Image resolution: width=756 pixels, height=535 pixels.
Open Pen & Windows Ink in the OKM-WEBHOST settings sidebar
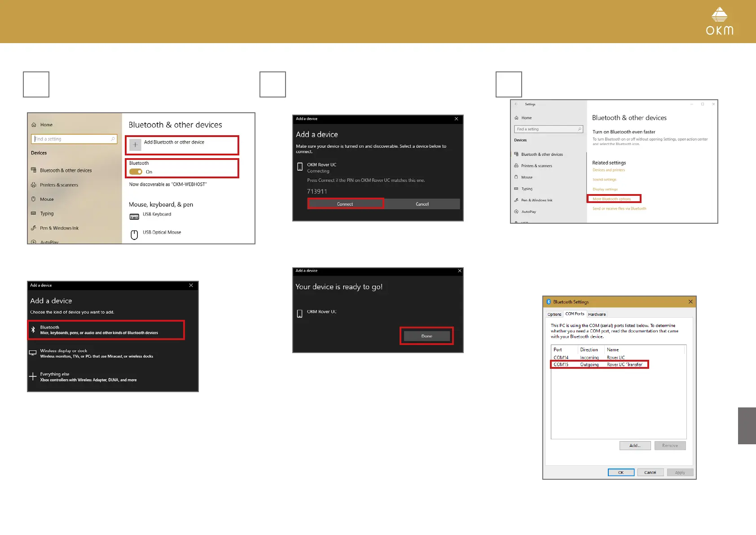coord(59,228)
